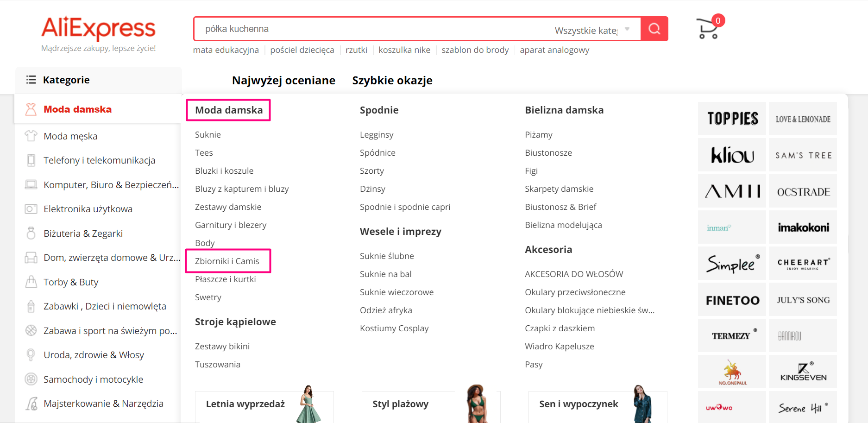
Task: Open the Okulary przeciwsłoneczne link
Action: [x=575, y=292]
